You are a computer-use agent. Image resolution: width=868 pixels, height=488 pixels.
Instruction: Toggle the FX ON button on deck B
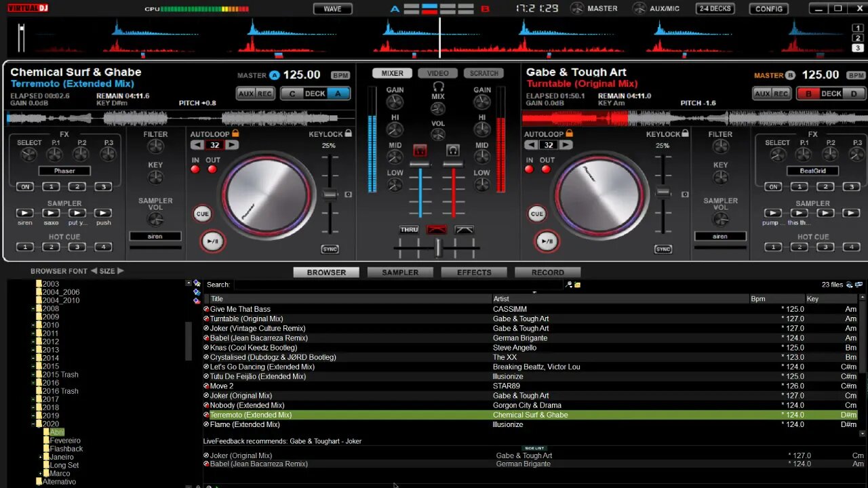tap(772, 186)
